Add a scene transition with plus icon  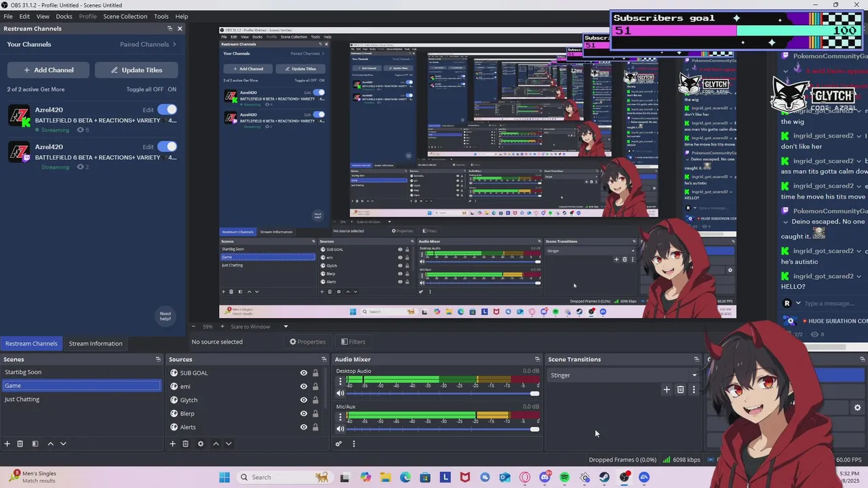click(x=667, y=390)
